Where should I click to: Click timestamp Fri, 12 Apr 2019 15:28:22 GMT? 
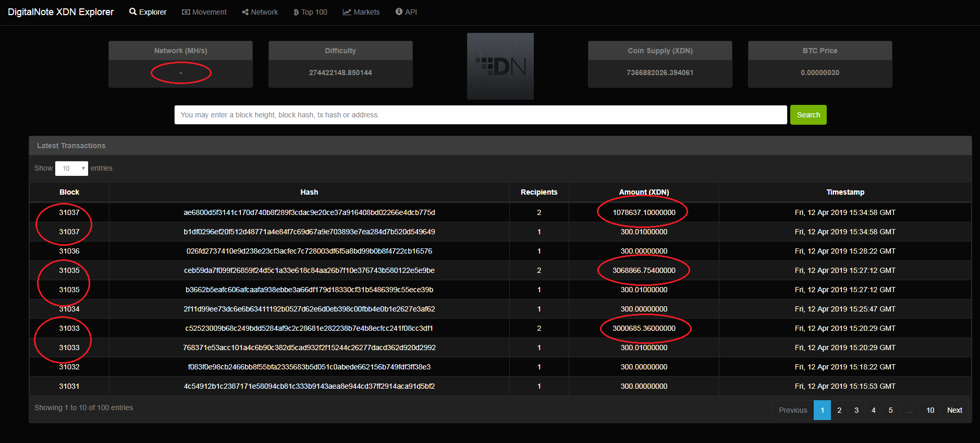click(845, 251)
